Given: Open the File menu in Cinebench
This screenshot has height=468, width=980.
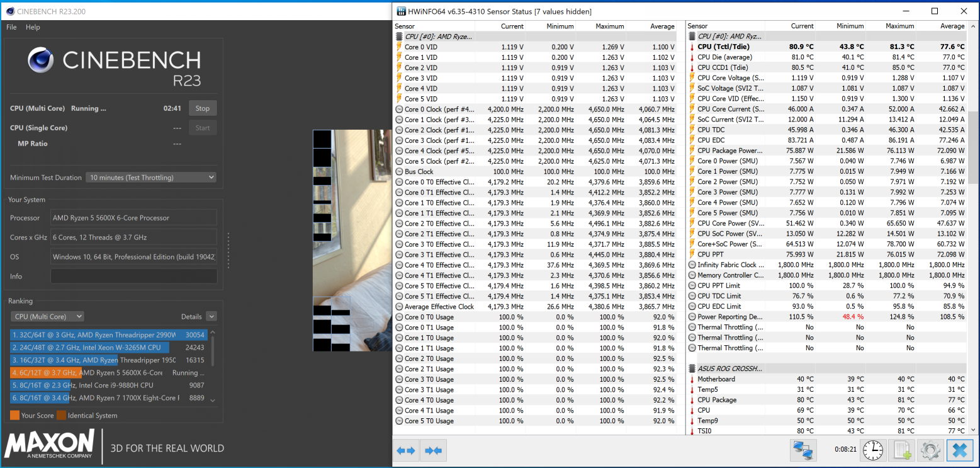Looking at the screenshot, I should click(x=11, y=27).
